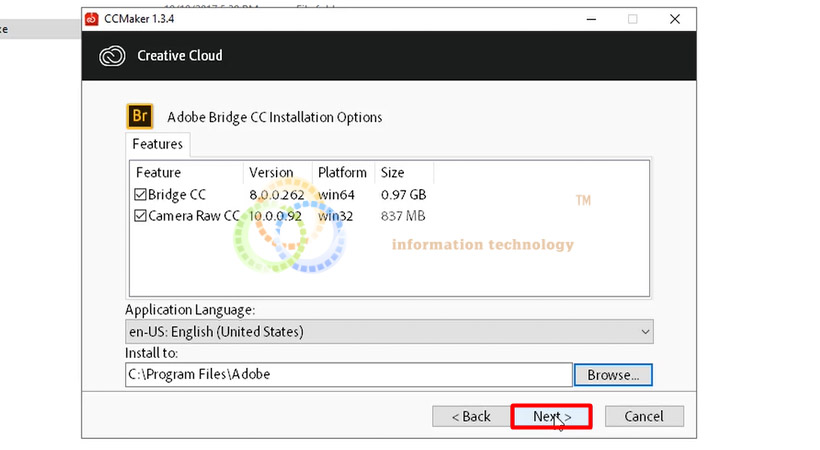This screenshot has height=450, width=820.
Task: Sort by the Platform column header
Action: point(343,172)
